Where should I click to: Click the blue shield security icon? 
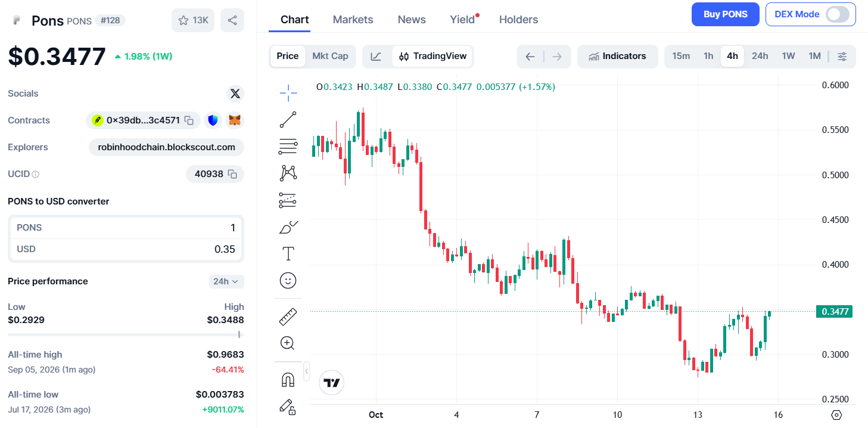point(213,120)
